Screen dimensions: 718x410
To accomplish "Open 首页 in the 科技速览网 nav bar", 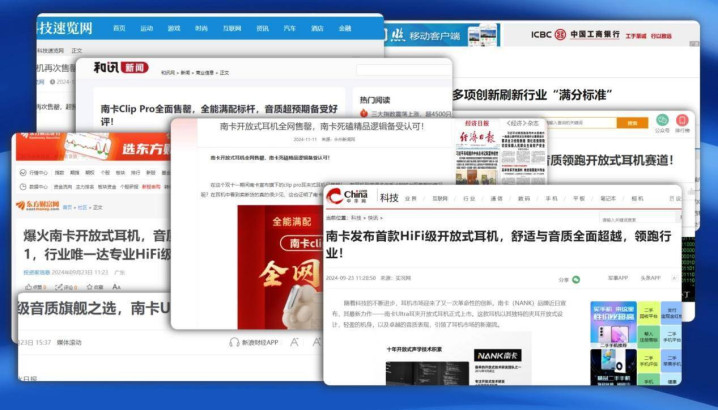I will coord(119,28).
